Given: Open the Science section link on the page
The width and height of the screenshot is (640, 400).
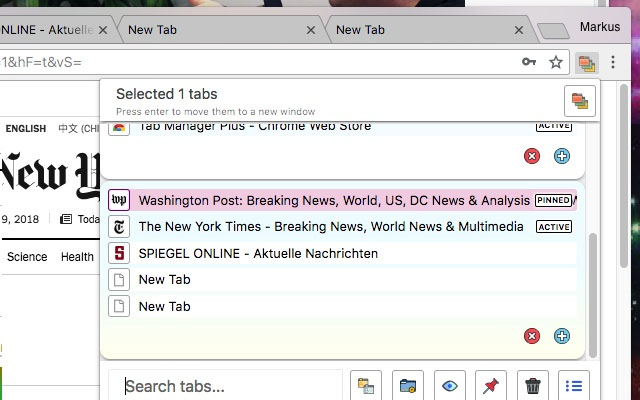Looking at the screenshot, I should 27,257.
